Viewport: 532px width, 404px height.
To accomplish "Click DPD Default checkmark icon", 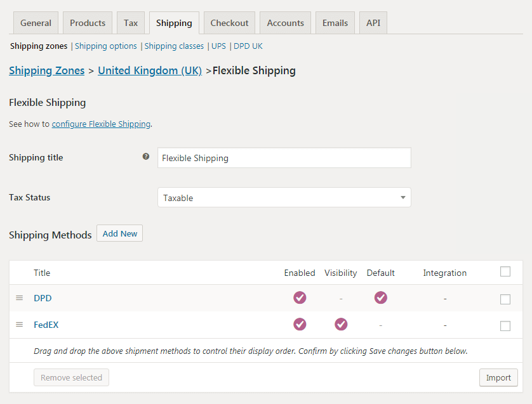I will pos(380,297).
